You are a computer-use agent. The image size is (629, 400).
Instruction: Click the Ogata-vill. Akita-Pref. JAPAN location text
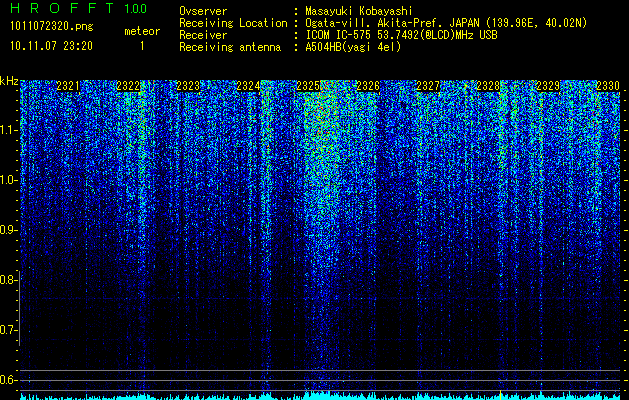(446, 23)
